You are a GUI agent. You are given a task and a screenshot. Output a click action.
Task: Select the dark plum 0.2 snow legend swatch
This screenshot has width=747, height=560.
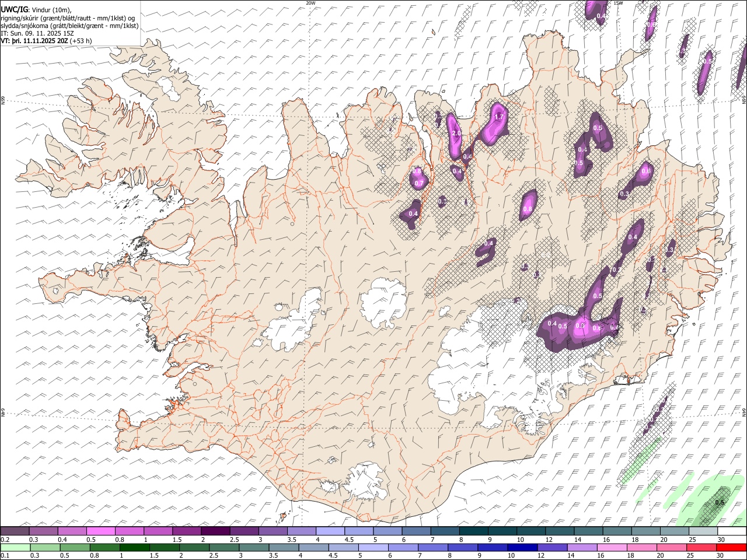(15, 531)
